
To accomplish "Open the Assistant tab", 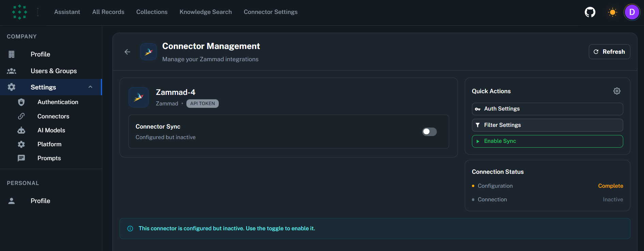I will [67, 12].
